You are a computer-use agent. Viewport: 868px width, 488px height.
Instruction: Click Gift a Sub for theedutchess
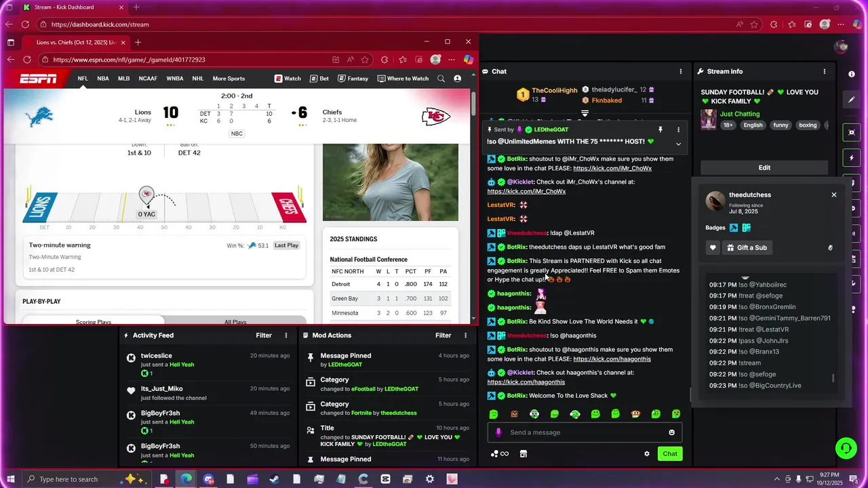747,248
